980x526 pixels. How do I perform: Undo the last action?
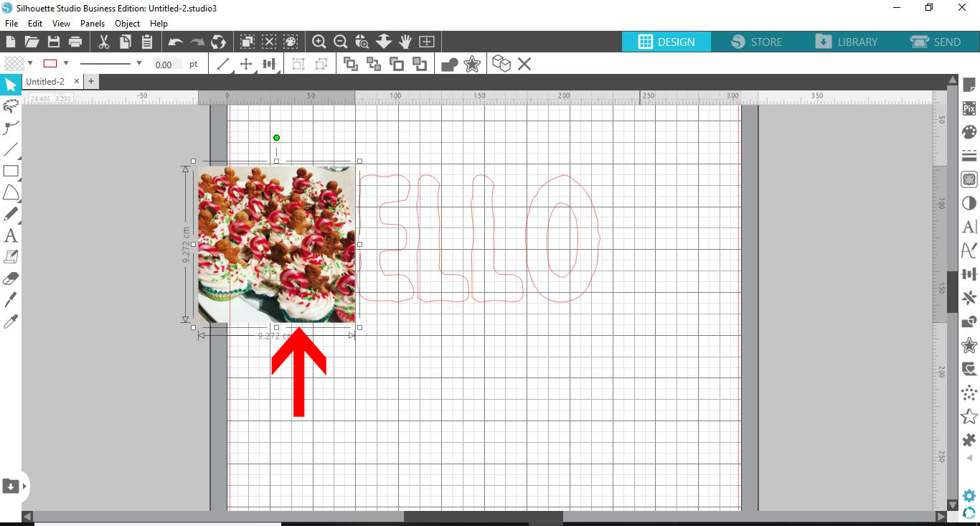tap(176, 42)
